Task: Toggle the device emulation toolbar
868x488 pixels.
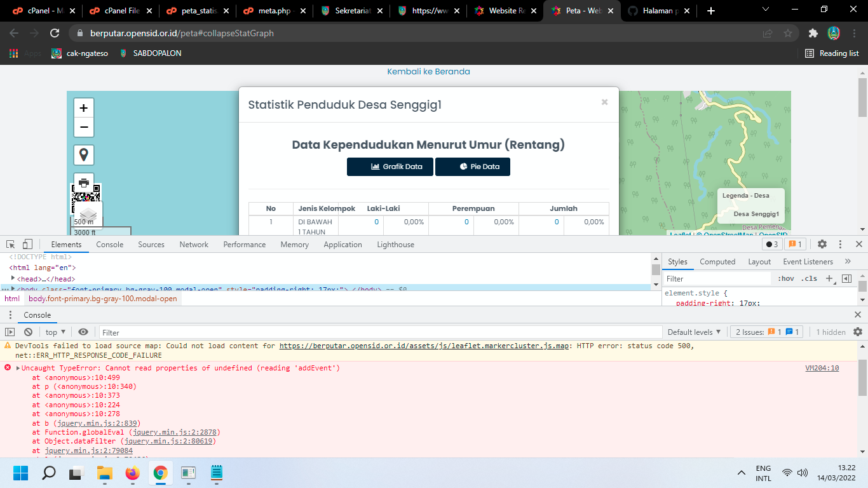Action: point(26,244)
